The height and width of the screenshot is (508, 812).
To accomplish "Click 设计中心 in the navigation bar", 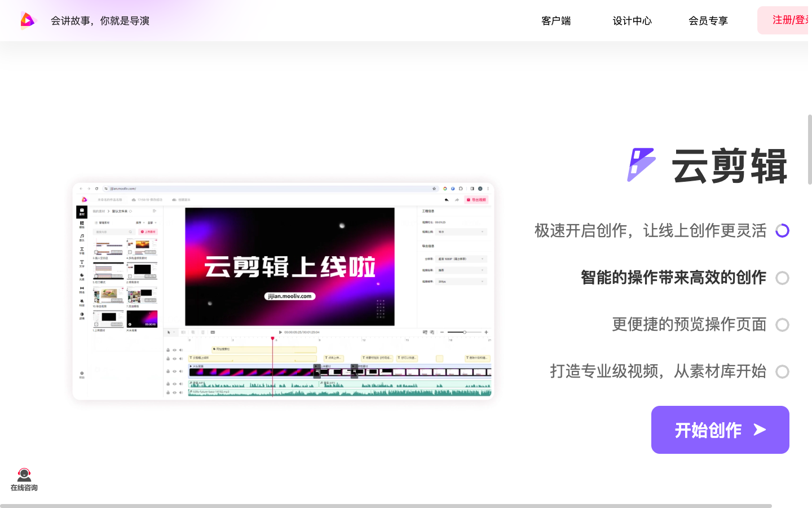I will pyautogui.click(x=632, y=20).
